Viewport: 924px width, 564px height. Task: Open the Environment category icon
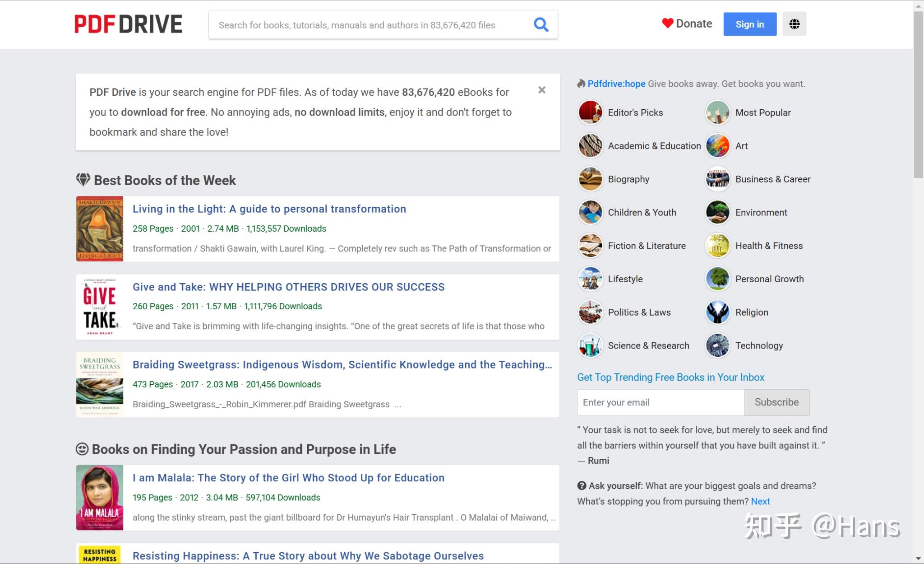pos(717,212)
